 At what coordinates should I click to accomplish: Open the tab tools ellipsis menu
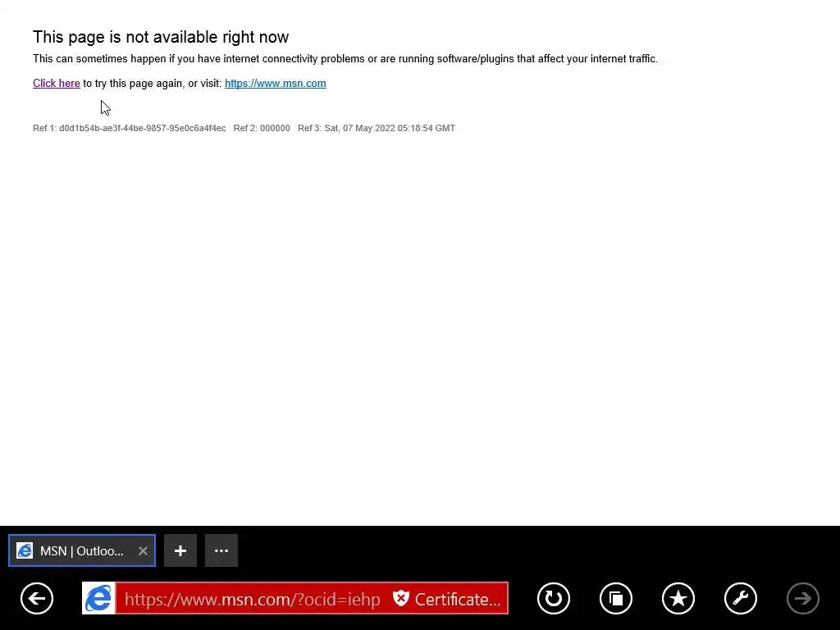(221, 550)
